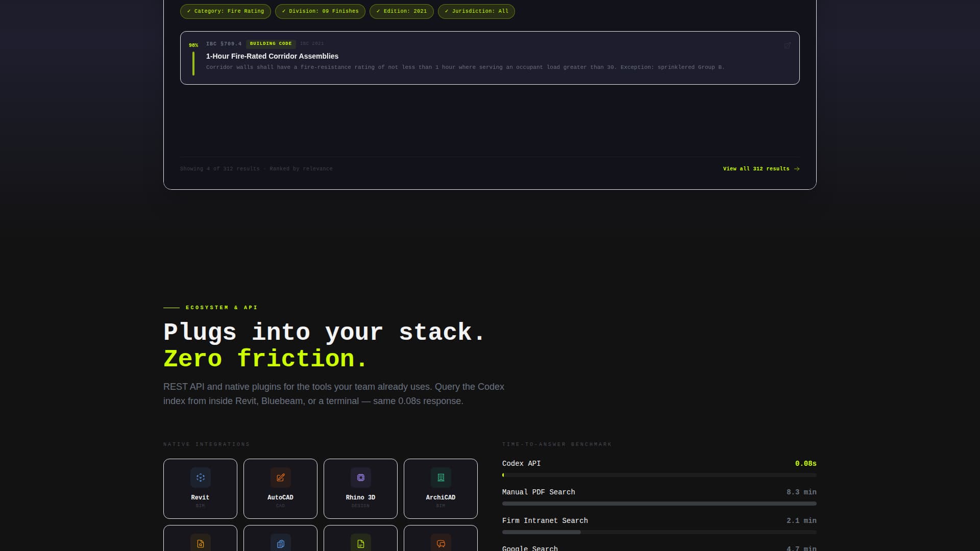Image resolution: width=980 pixels, height=551 pixels.
Task: Select the BUILDING CODE tag badge
Action: click(x=271, y=44)
